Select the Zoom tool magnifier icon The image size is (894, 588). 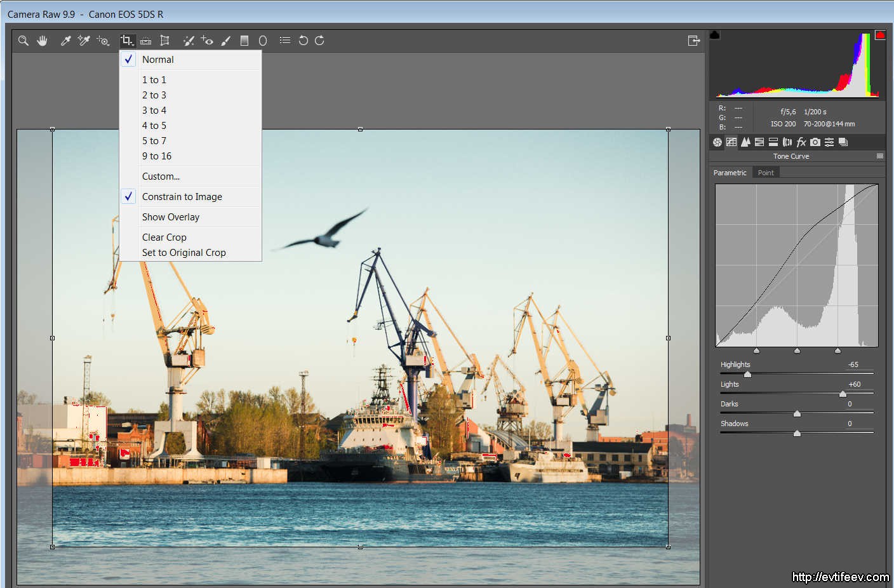point(23,41)
